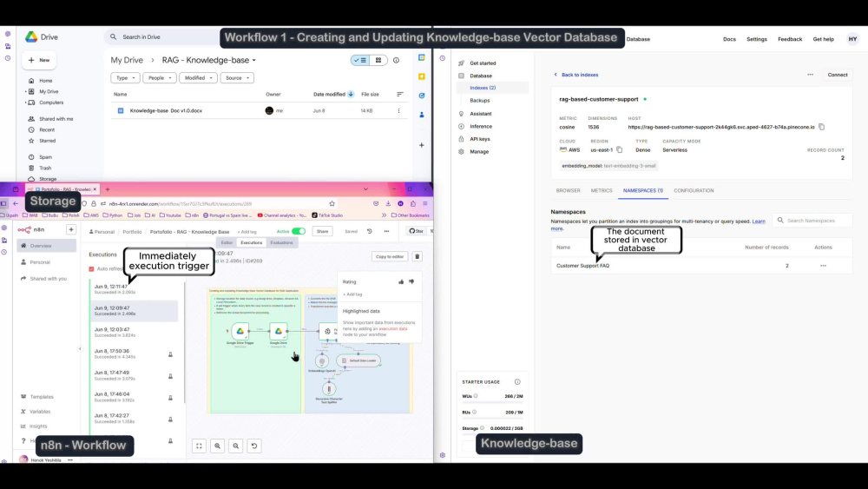Switch to Editor tab in n8n
This screenshot has height=489, width=868.
click(x=227, y=242)
